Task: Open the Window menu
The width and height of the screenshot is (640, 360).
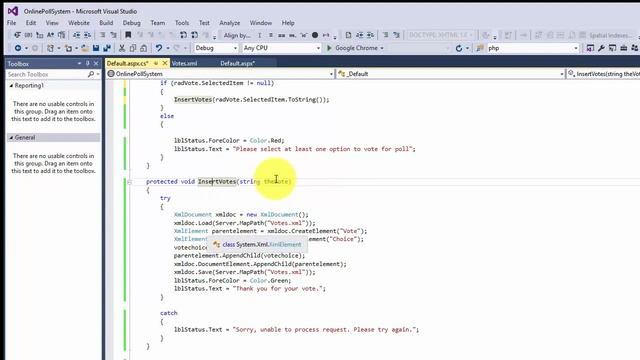Action: (x=261, y=23)
